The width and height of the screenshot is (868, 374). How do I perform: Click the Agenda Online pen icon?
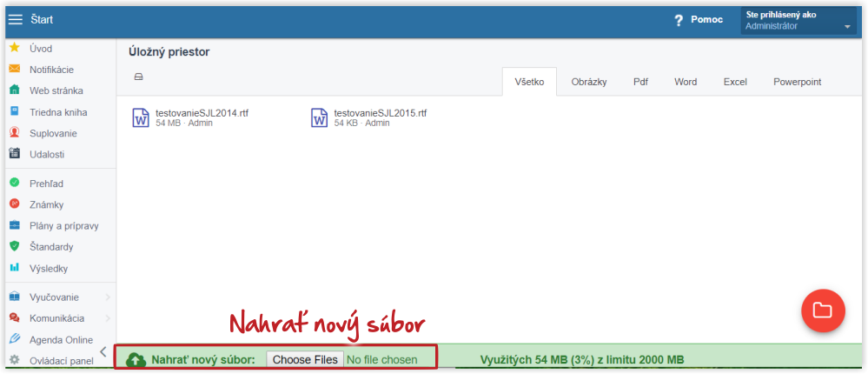tap(15, 339)
